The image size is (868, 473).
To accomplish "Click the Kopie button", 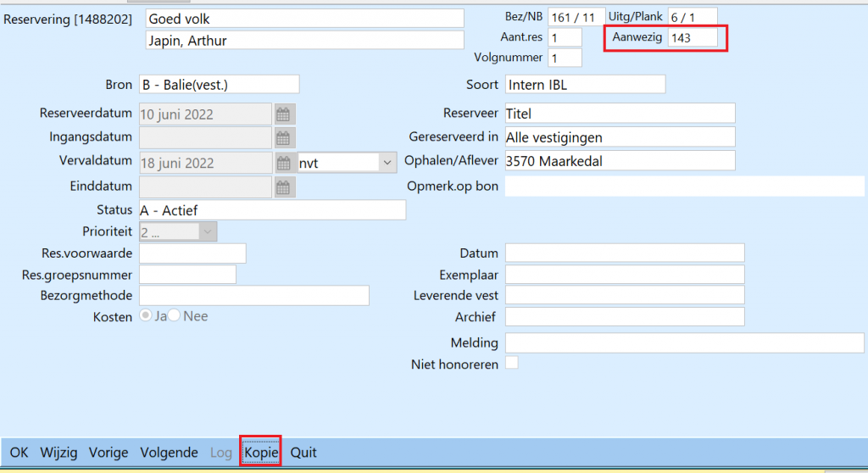I will 260,453.
